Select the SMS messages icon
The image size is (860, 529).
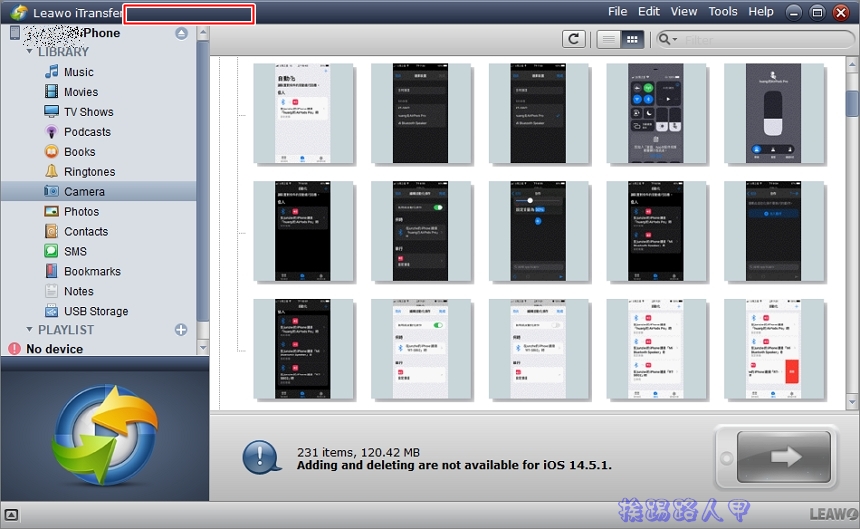52,251
